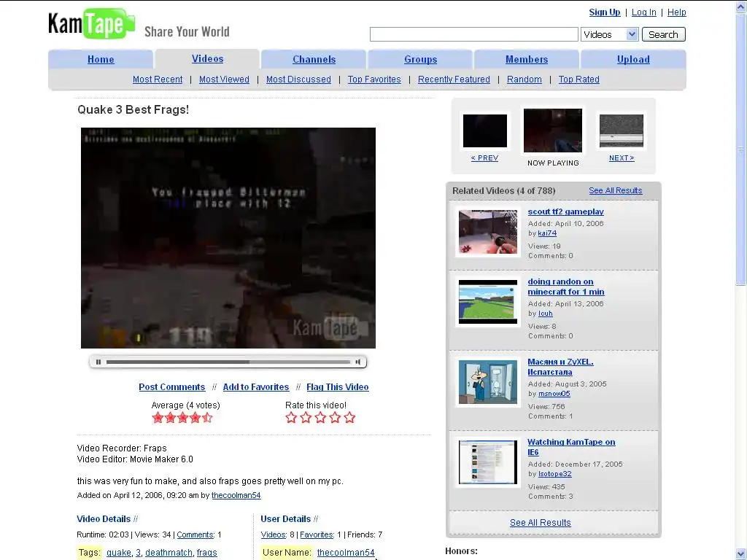The width and height of the screenshot is (747, 560).
Task: Rate this video one star
Action: [291, 418]
